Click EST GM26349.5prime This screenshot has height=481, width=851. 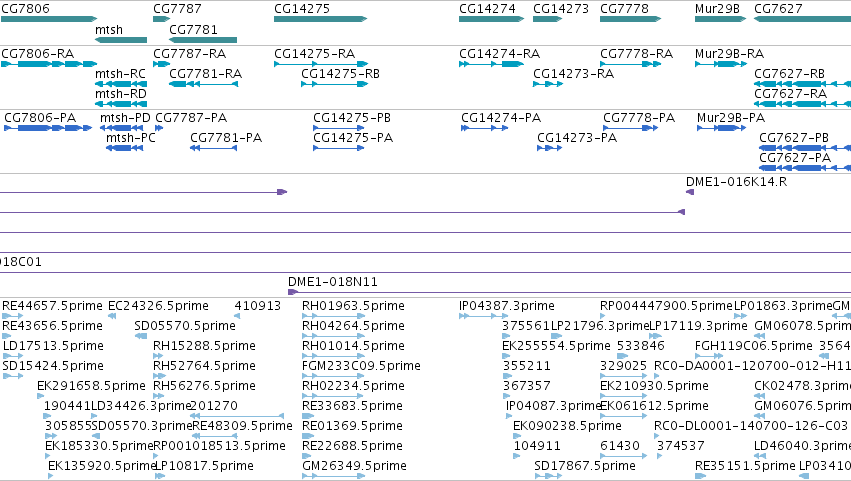[x=354, y=466]
